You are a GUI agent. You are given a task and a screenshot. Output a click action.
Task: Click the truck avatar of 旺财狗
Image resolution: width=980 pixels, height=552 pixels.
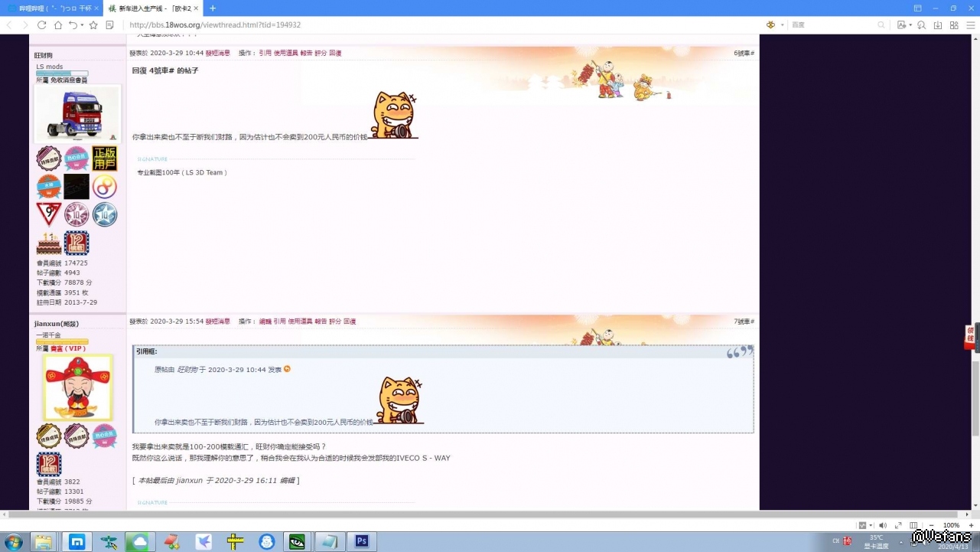click(77, 113)
